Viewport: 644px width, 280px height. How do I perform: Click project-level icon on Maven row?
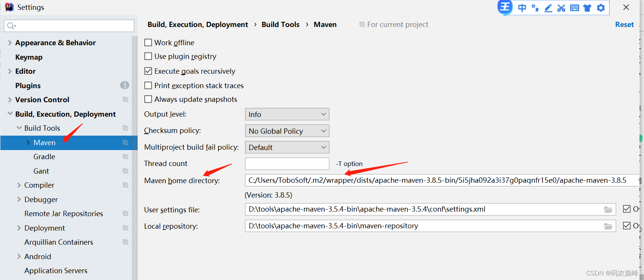125,142
